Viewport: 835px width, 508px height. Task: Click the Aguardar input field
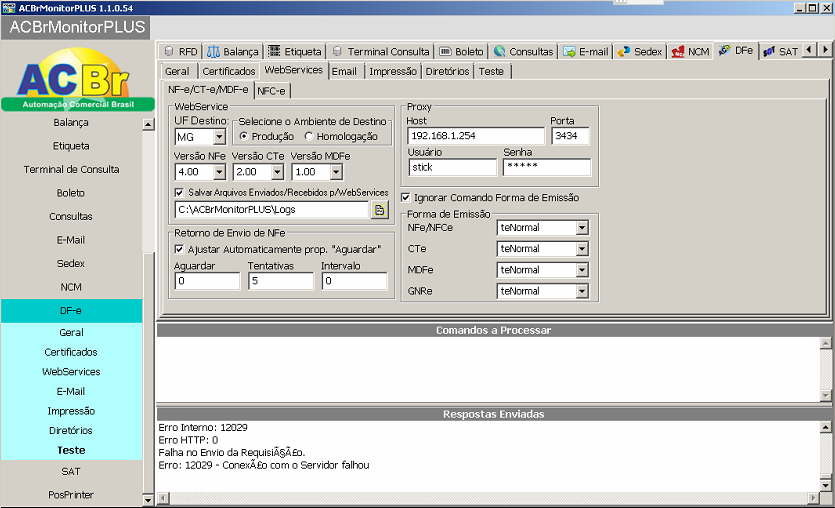pos(207,281)
